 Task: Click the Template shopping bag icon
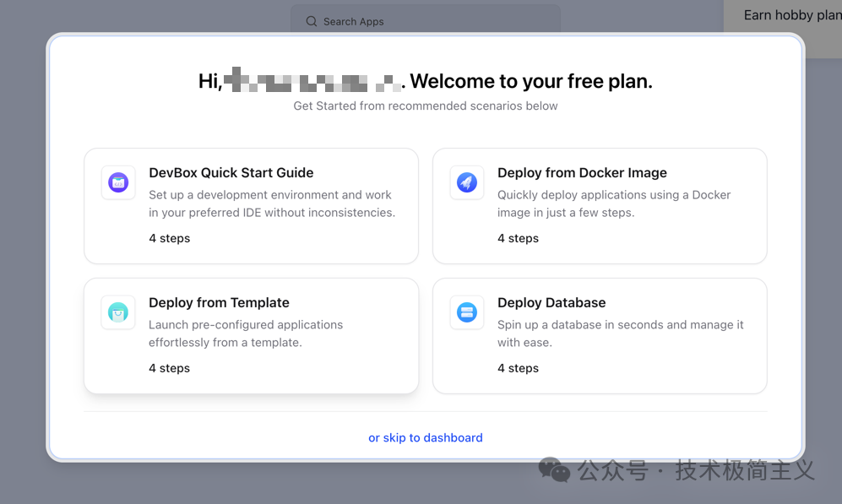pyautogui.click(x=118, y=312)
